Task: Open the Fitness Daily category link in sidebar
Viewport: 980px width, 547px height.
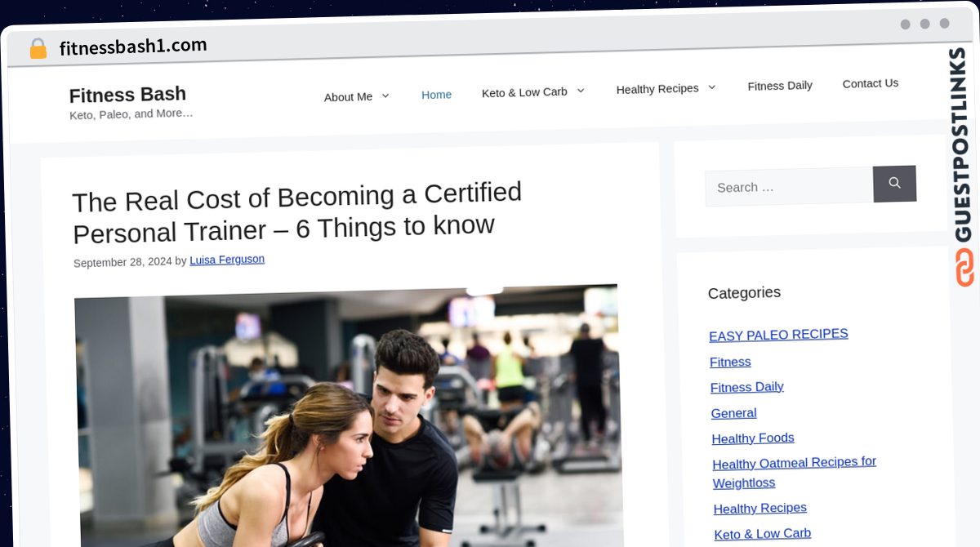Action: pos(747,387)
